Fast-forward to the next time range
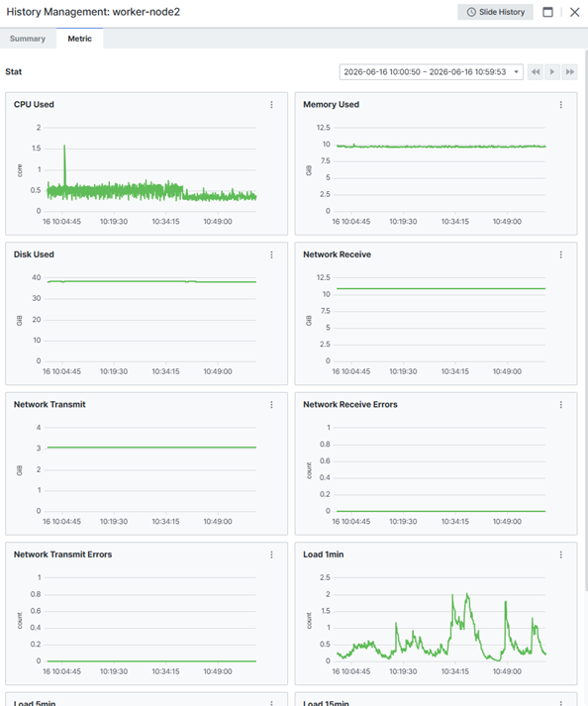The image size is (588, 706). (569, 72)
